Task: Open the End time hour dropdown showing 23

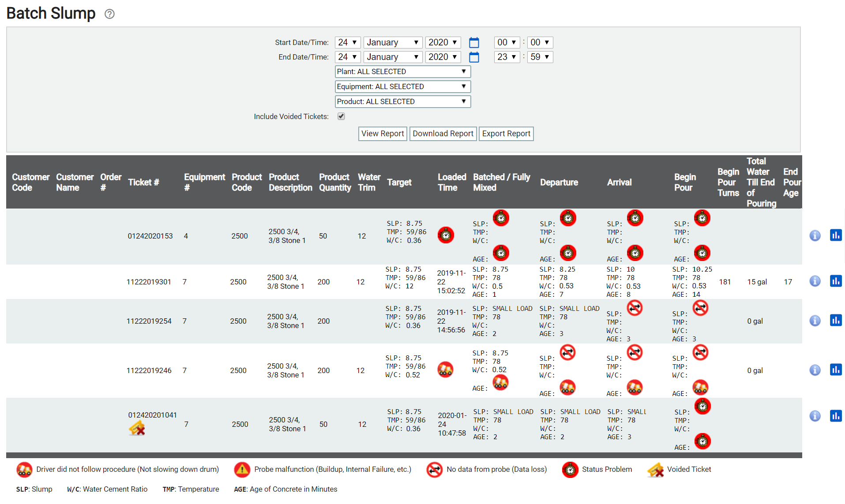Action: pos(507,57)
